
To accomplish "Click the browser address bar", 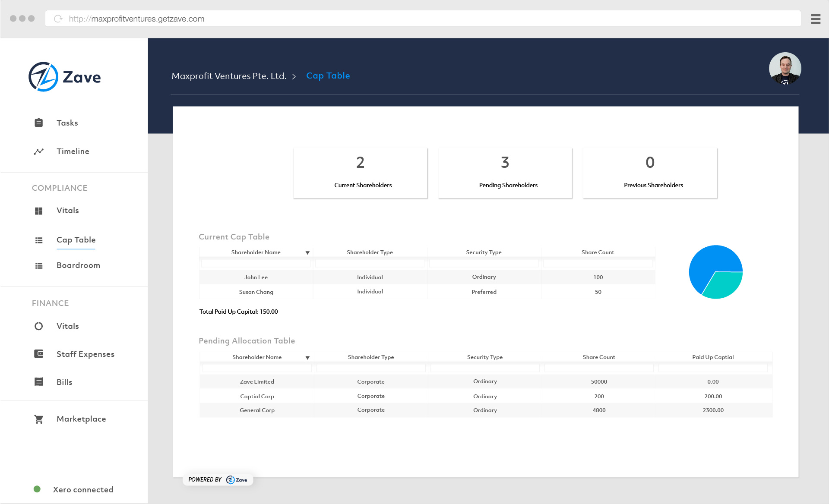I will pyautogui.click(x=423, y=19).
